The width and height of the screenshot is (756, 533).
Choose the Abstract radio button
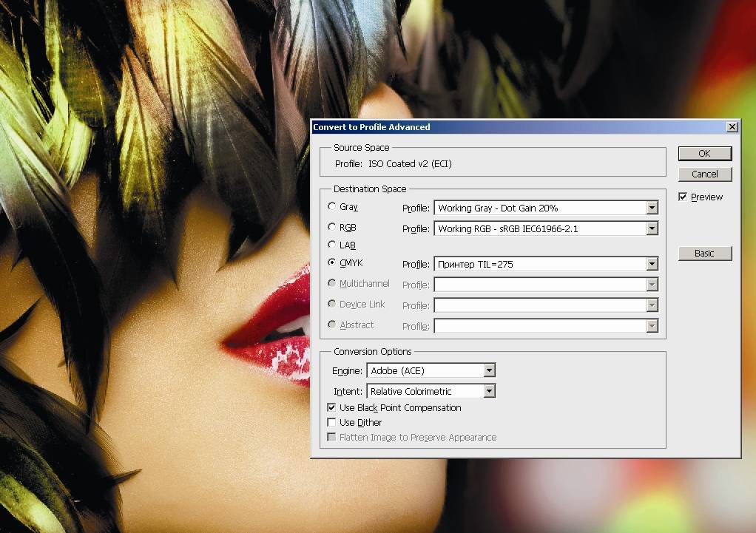pyautogui.click(x=332, y=325)
